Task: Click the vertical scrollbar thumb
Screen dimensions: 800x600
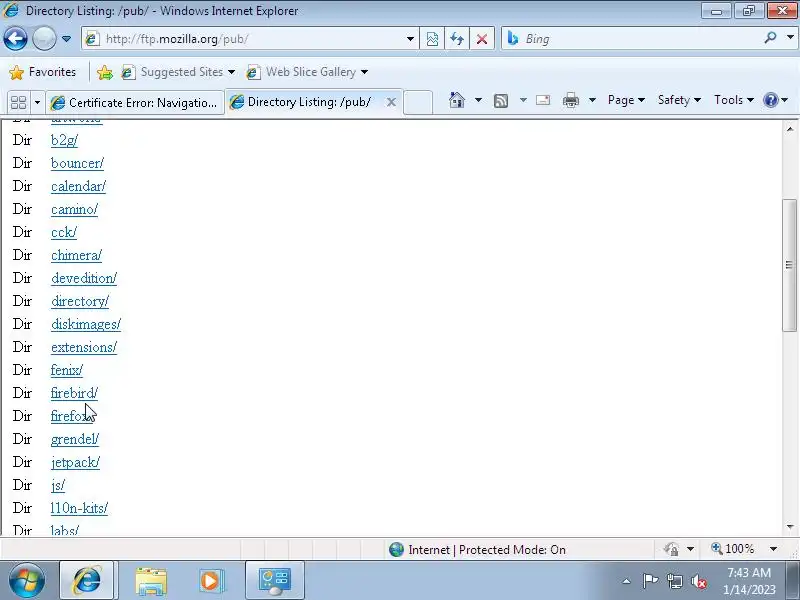Action: point(789,265)
